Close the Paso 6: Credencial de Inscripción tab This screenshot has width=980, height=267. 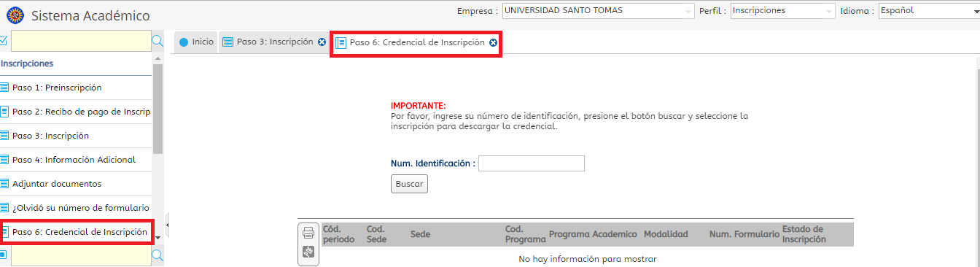[494, 43]
